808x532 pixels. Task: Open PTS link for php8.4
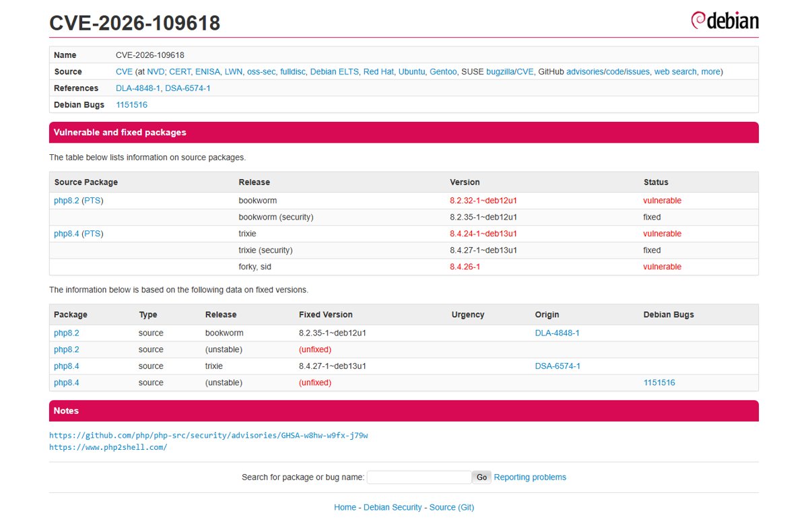[x=92, y=234]
